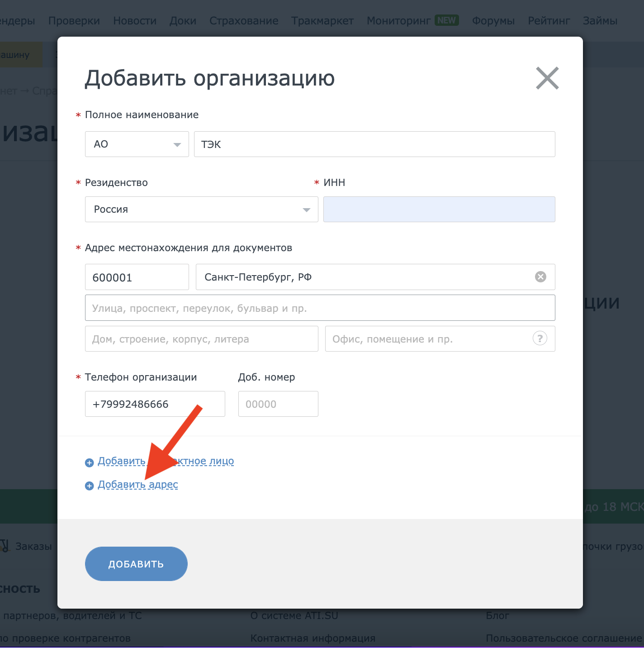Screen dimensions: 644x648
Task: Click the Санкт-Петербург, РФ city field
Action: (375, 277)
